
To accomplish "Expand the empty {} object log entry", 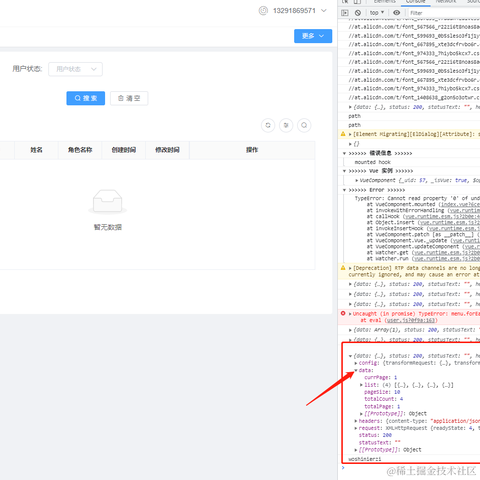I will coord(350,144).
